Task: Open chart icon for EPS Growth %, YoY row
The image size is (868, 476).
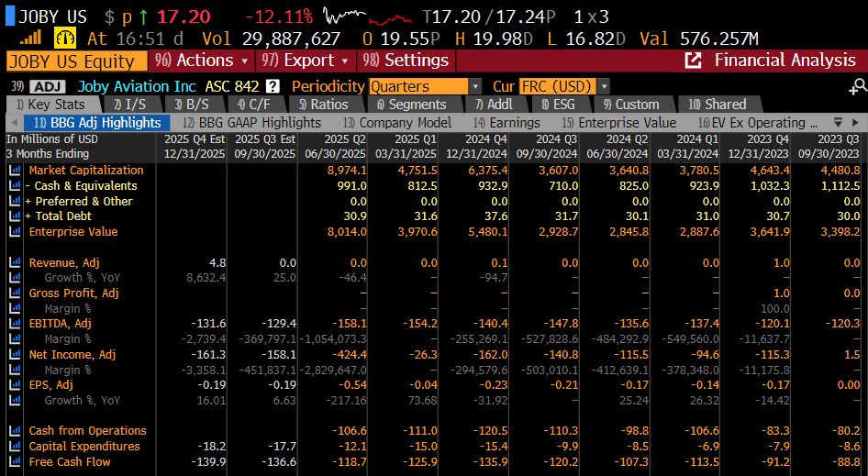Action: point(15,400)
